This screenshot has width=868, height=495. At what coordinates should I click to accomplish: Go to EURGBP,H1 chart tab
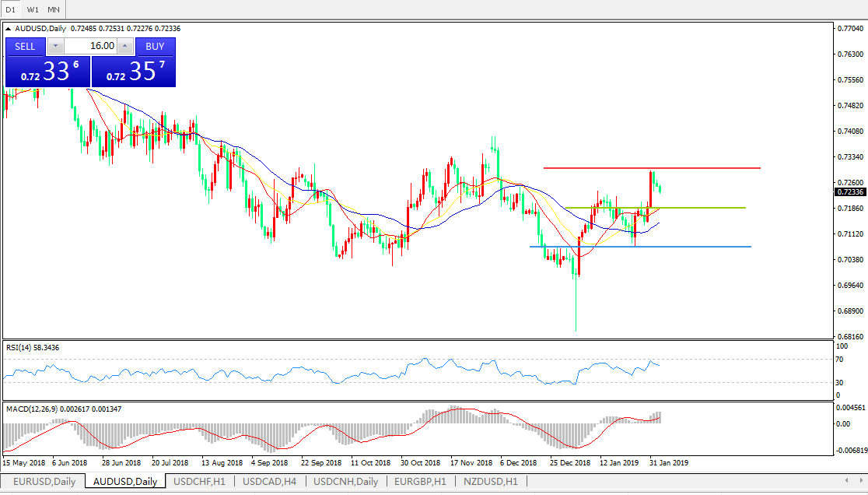click(x=420, y=482)
